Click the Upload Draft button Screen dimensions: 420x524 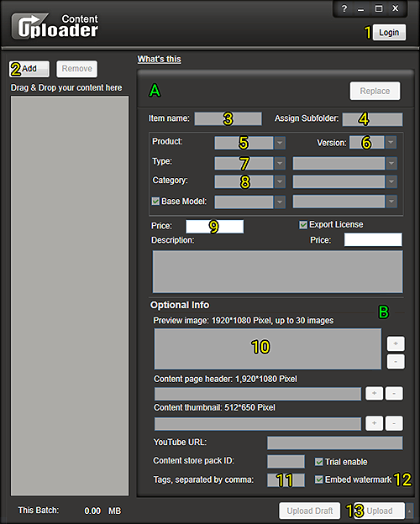310,511
